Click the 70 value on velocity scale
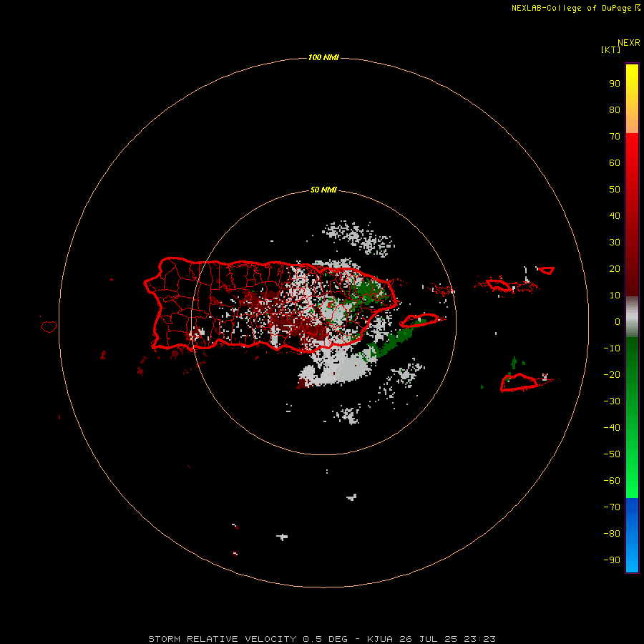This screenshot has width=644, height=644. tap(615, 137)
